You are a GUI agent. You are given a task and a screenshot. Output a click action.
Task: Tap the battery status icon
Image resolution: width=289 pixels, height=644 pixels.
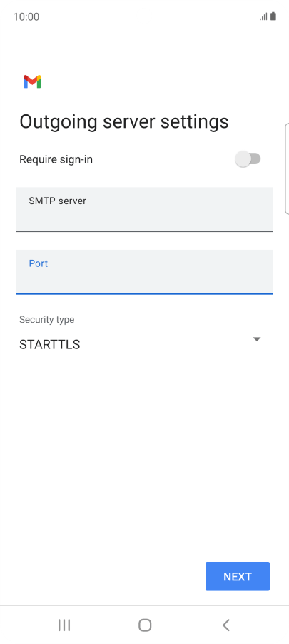pyautogui.click(x=273, y=16)
